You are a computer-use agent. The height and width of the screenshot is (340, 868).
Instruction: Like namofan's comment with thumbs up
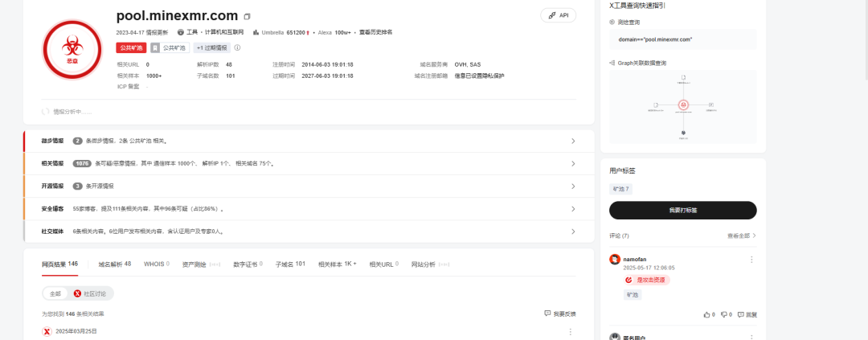pyautogui.click(x=707, y=314)
